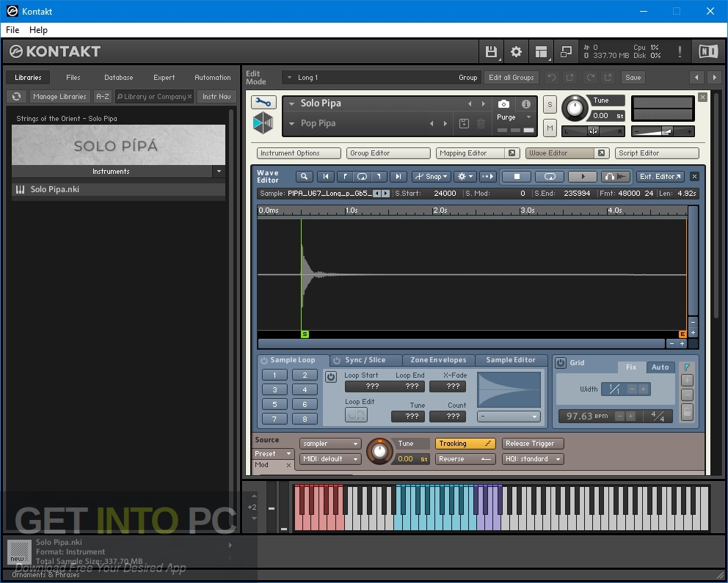Expand the Instruments dropdown arrow in library
The height and width of the screenshot is (583, 728).
(x=219, y=171)
